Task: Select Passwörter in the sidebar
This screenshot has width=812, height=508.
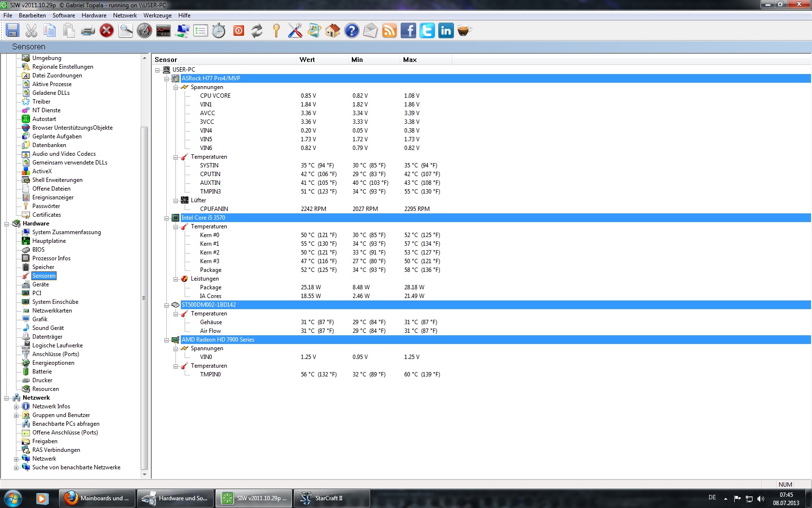Action: tap(46, 206)
